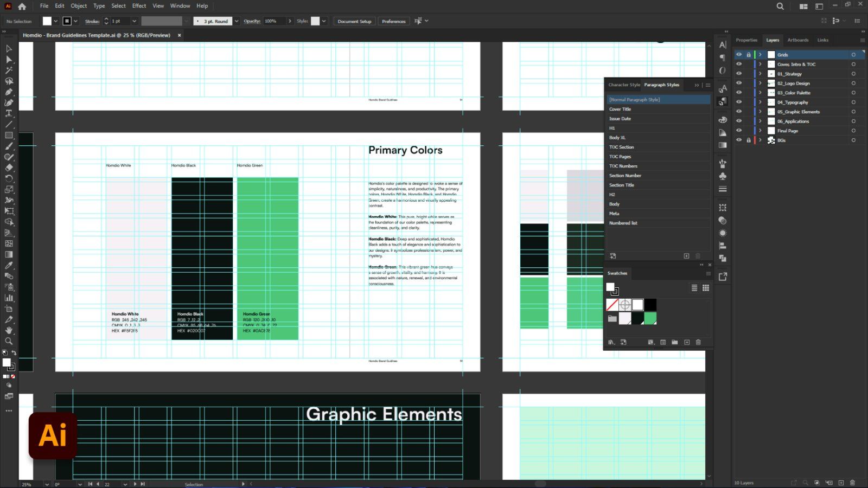Viewport: 868px width, 488px height.
Task: Click the black swatch in Swatches panel
Action: pos(650,305)
